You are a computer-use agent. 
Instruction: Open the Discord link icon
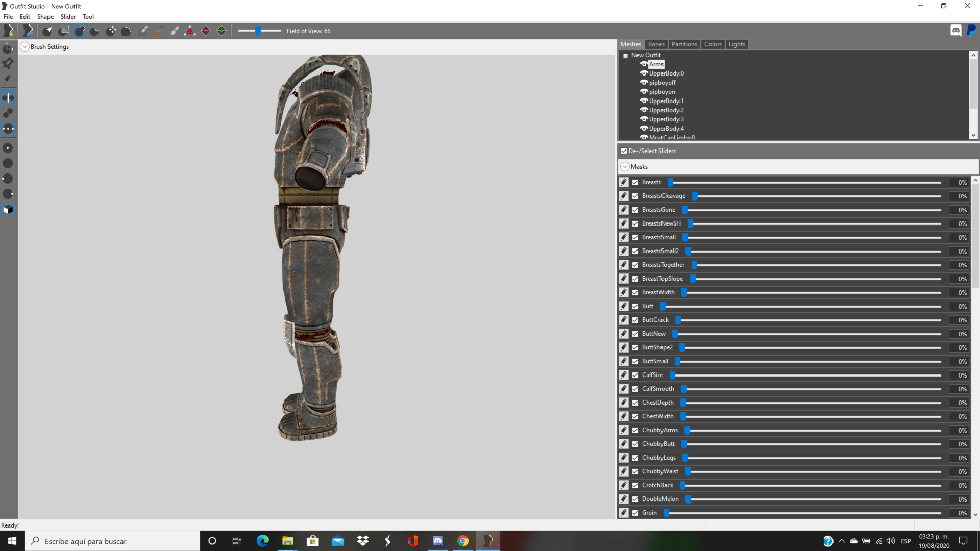956,31
